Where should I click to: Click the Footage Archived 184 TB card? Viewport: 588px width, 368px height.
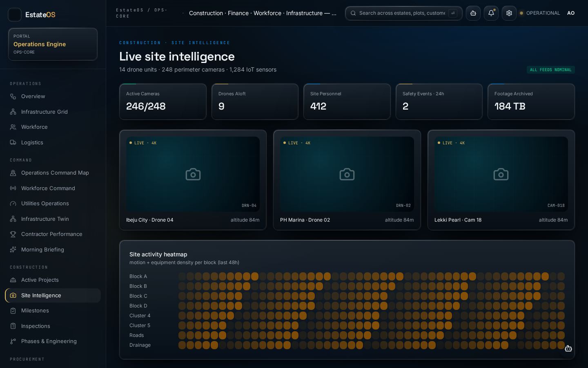531,102
